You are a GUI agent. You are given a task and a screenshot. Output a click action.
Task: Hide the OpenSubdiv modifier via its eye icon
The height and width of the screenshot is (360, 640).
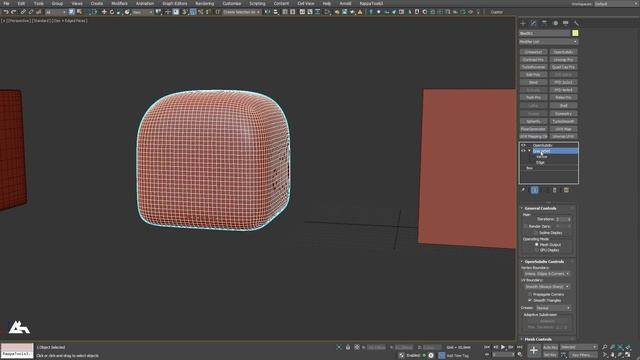pyautogui.click(x=523, y=145)
